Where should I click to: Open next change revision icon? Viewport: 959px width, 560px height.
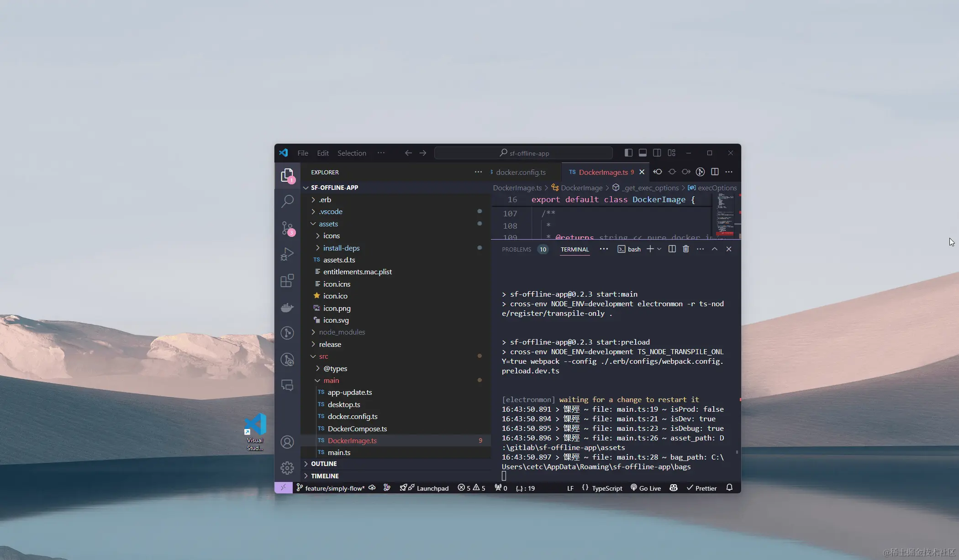pyautogui.click(x=686, y=172)
